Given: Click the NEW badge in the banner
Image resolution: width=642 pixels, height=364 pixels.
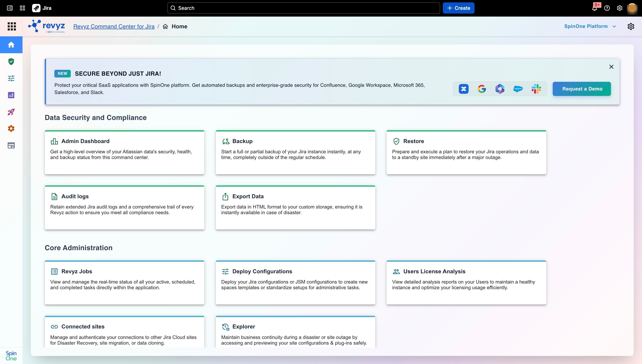Looking at the screenshot, I should coord(62,73).
